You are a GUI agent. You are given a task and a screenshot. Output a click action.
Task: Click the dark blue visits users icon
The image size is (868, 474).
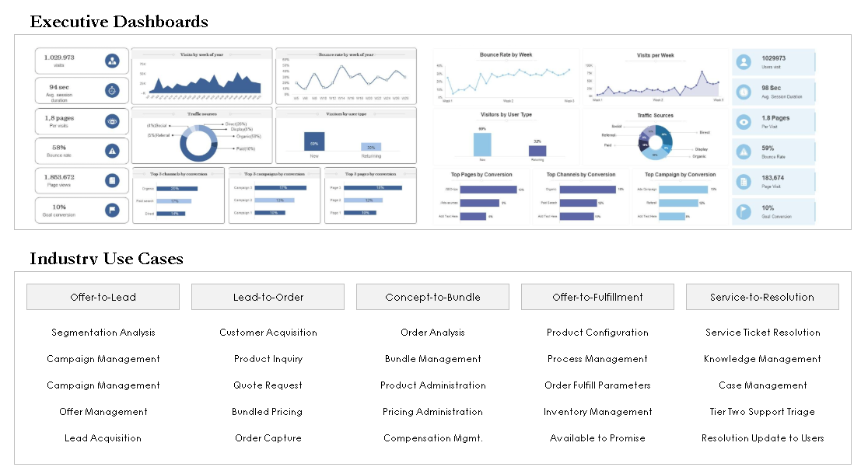click(112, 61)
